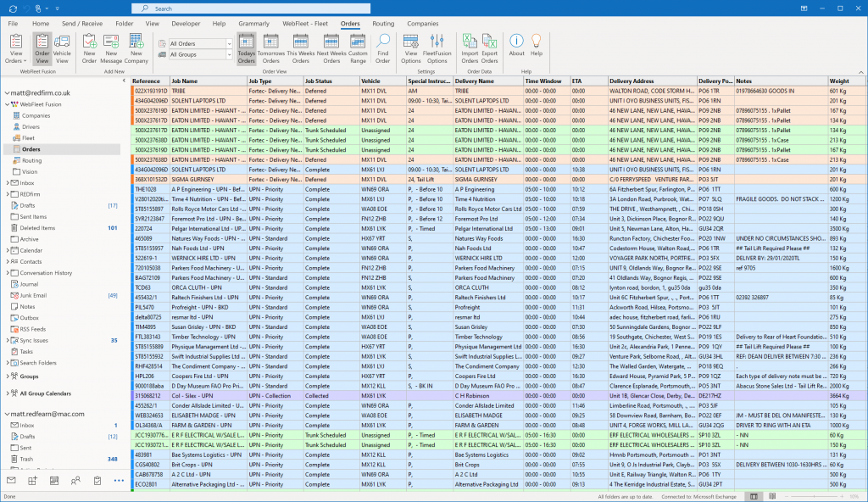Open the All Groups dropdown
Viewport: 868px width, 502px height.
click(x=229, y=54)
